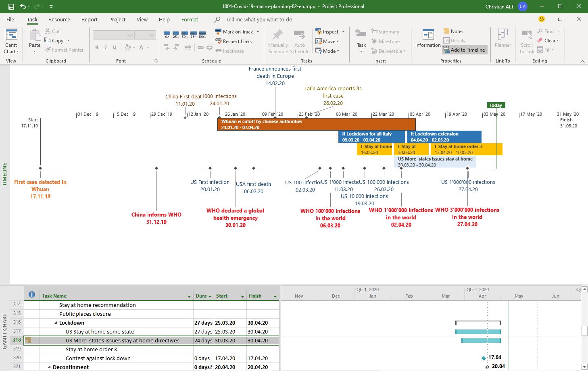Mark task 100% complete
The width and height of the screenshot is (588, 371).
202,34
